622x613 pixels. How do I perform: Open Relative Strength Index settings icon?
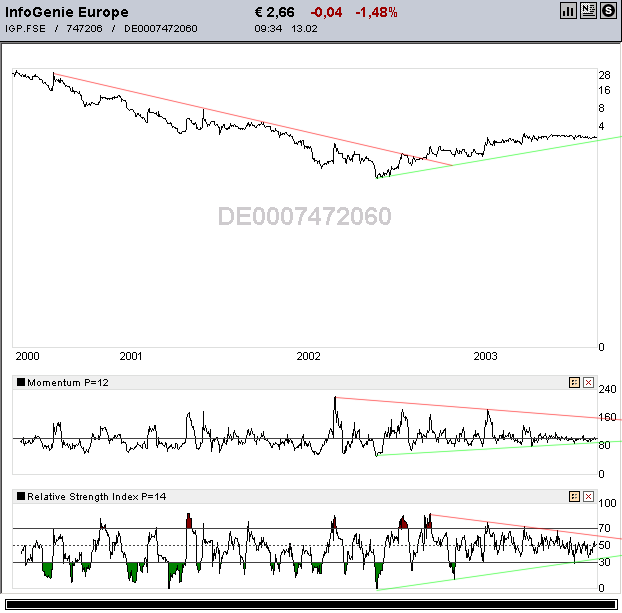click(574, 496)
